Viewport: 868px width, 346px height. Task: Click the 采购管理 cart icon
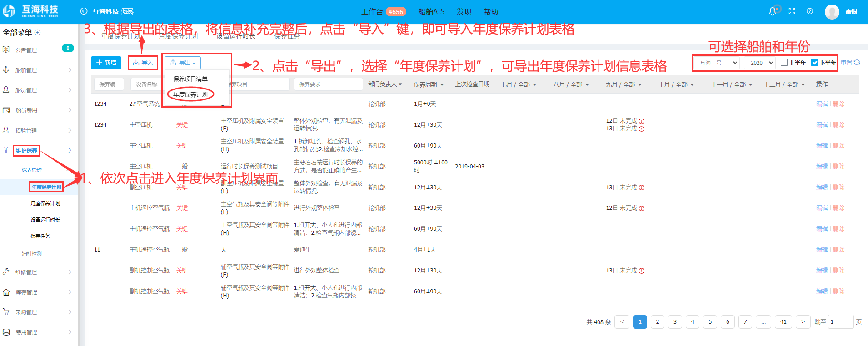(x=6, y=312)
